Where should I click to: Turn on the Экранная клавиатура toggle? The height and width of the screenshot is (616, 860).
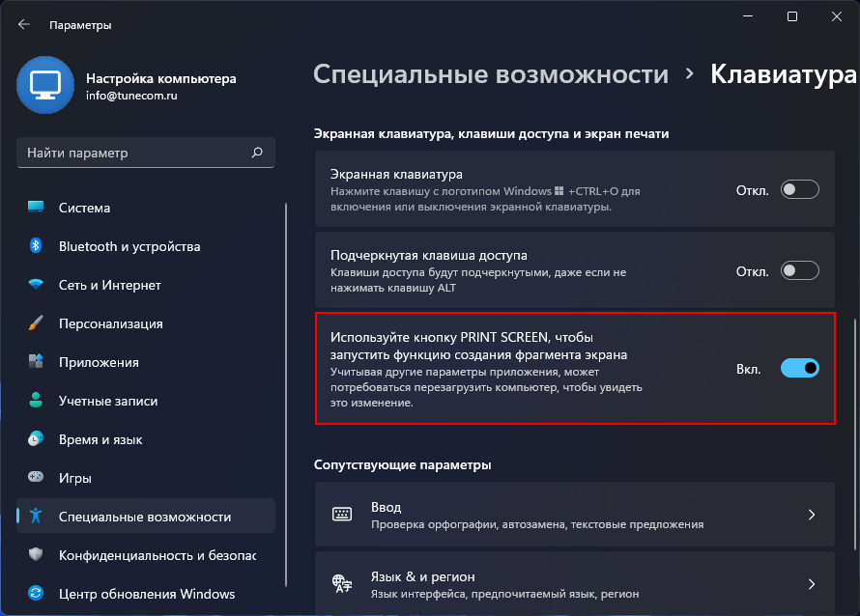(800, 189)
